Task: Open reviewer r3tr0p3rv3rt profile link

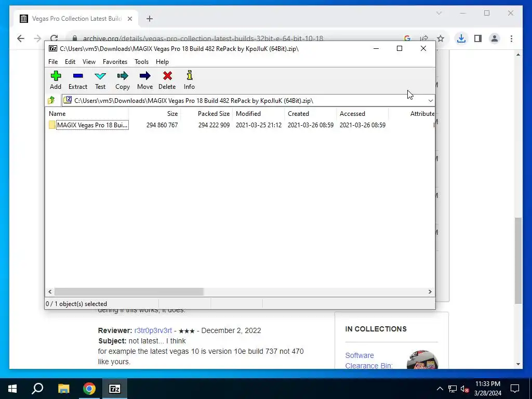Action: [x=153, y=330]
